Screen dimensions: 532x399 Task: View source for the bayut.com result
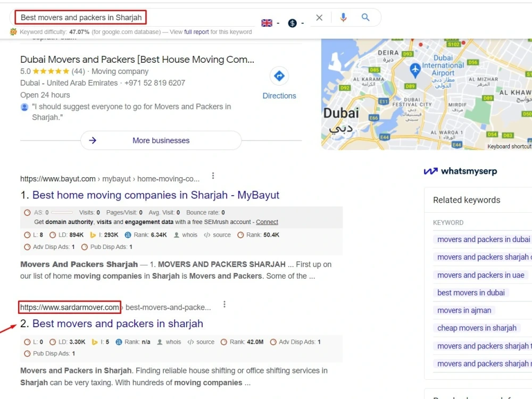point(217,235)
